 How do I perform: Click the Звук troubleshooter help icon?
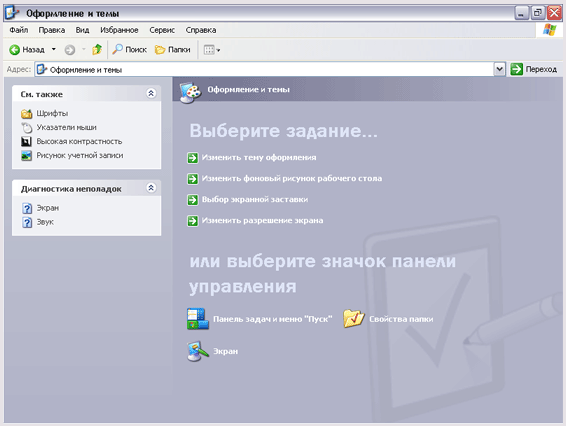[x=27, y=222]
